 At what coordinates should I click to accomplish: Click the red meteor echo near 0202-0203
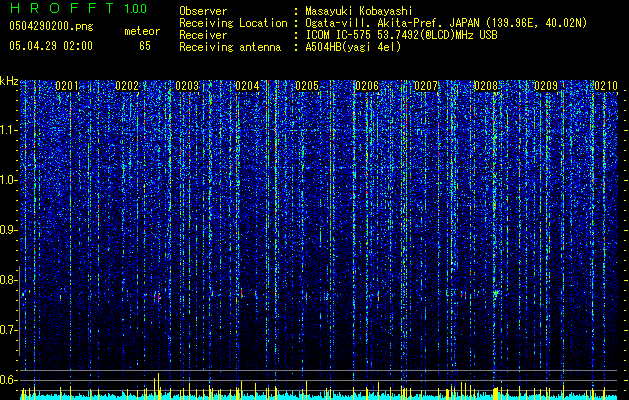(158, 297)
